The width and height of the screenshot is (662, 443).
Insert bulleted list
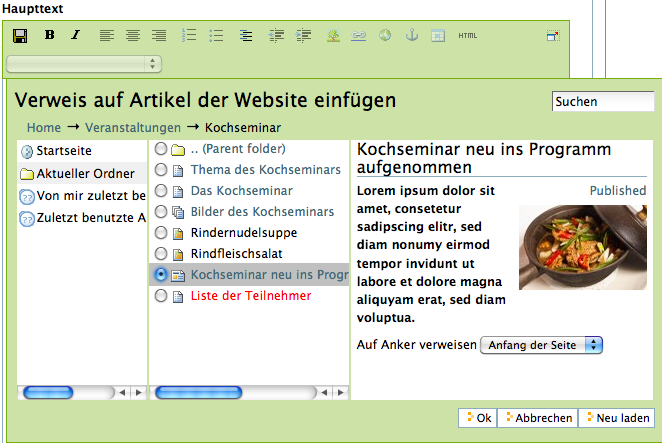click(216, 35)
